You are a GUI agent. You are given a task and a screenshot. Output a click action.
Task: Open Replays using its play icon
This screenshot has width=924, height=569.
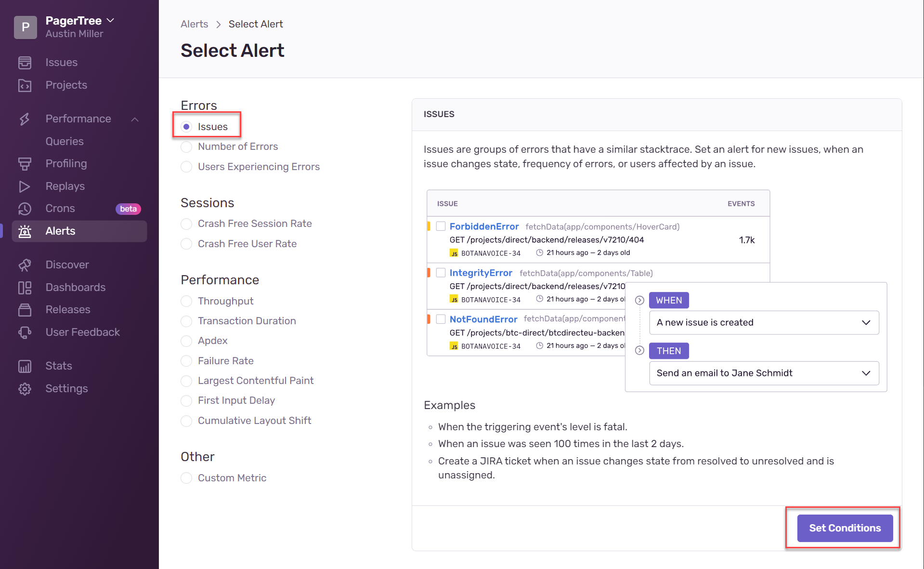tap(25, 186)
